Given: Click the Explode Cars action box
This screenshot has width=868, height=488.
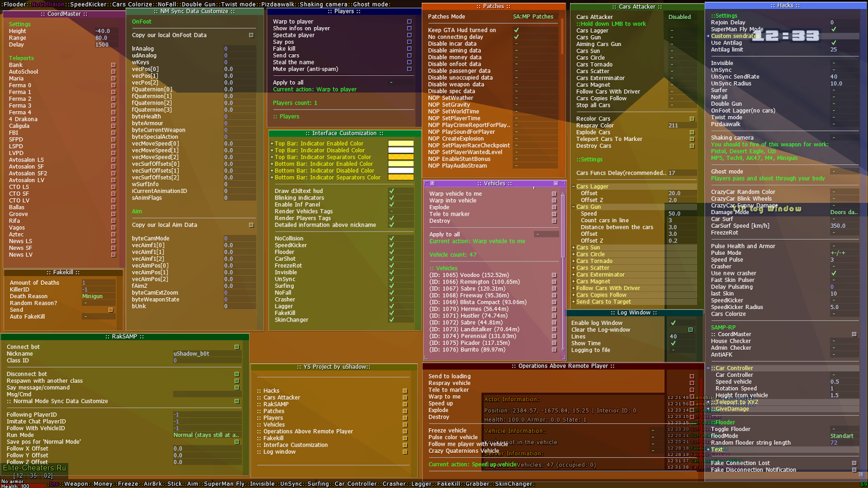Looking at the screenshot, I should pyautogui.click(x=692, y=132).
